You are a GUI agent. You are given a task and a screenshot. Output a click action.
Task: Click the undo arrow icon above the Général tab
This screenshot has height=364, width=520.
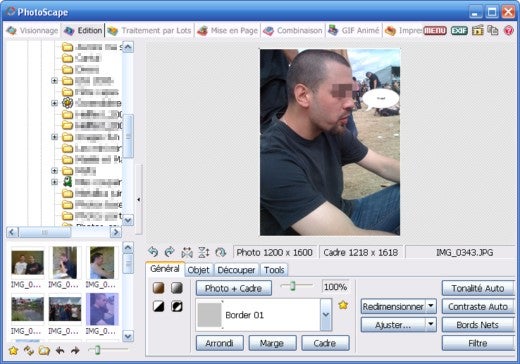tap(153, 252)
